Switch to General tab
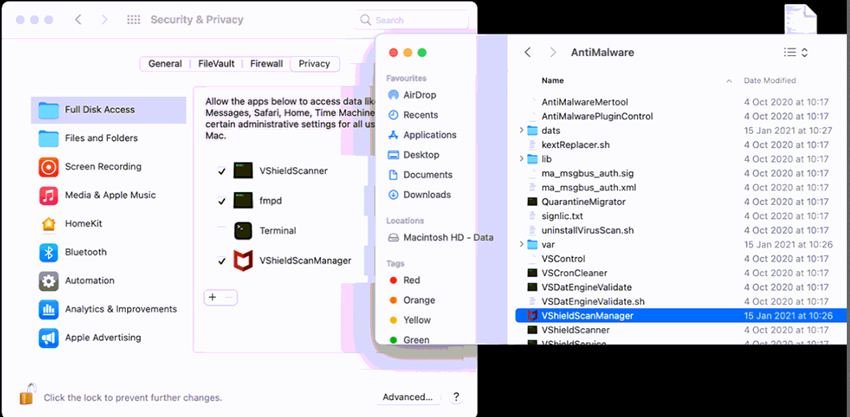Viewport: 850px width, 417px height. (165, 64)
